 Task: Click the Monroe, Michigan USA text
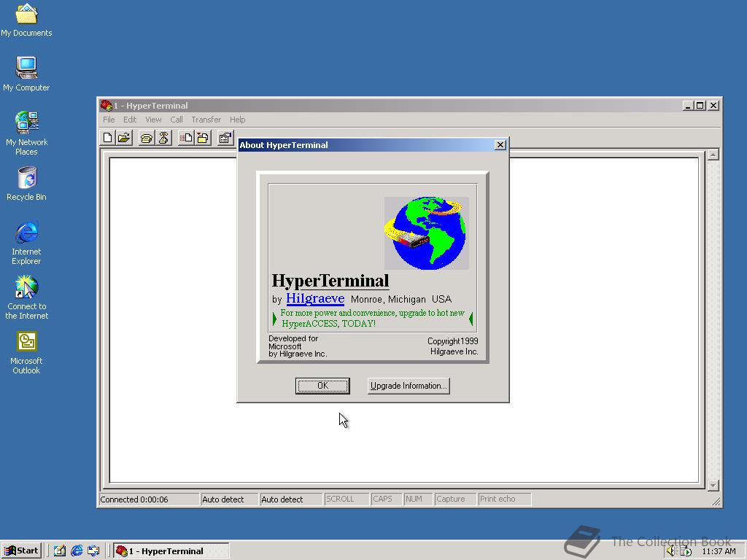401,299
